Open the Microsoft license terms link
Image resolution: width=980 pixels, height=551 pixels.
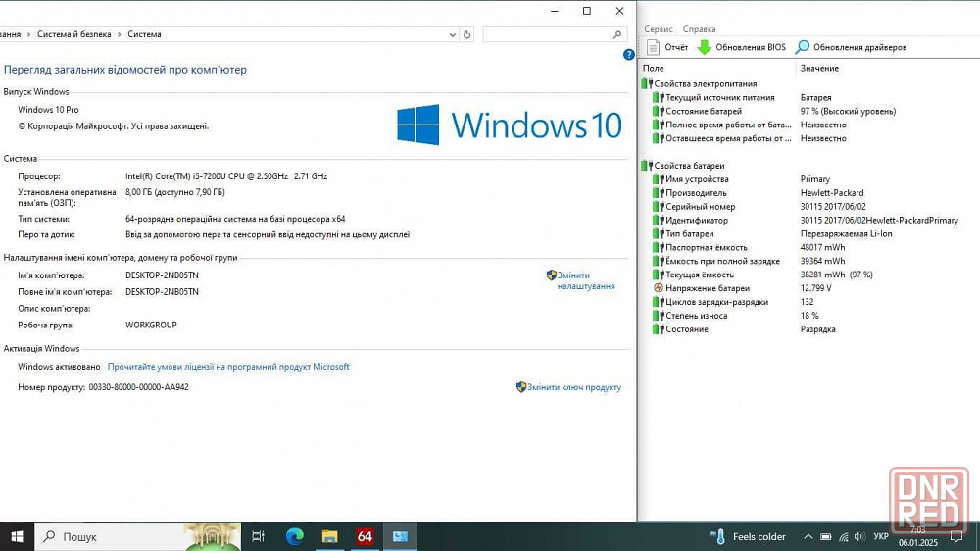tap(228, 367)
